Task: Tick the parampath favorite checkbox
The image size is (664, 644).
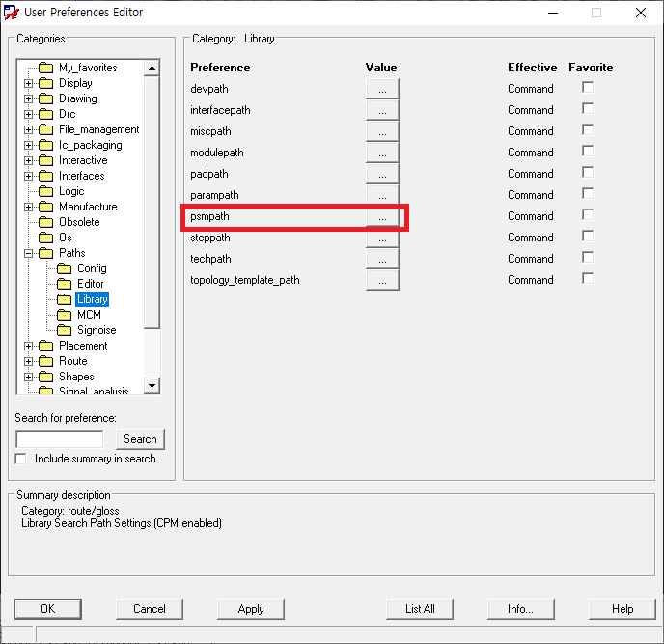Action: coord(588,194)
